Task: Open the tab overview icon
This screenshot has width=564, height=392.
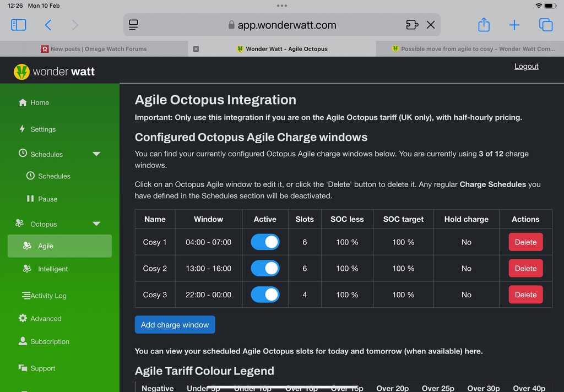Action: click(x=545, y=25)
